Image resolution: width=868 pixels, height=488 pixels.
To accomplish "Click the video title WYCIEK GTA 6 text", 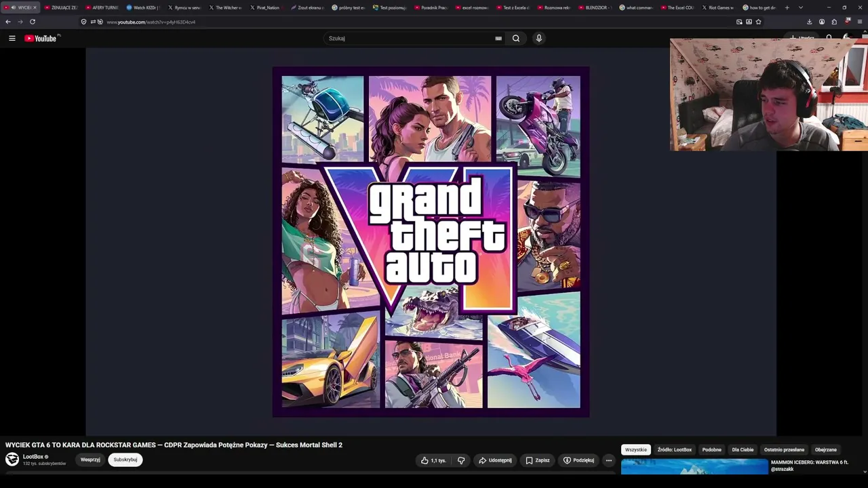I will click(x=174, y=445).
